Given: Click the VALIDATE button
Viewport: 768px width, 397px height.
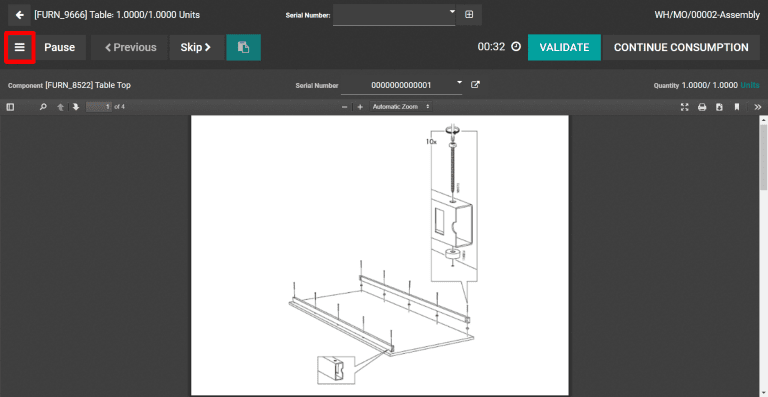Looking at the screenshot, I should 564,47.
